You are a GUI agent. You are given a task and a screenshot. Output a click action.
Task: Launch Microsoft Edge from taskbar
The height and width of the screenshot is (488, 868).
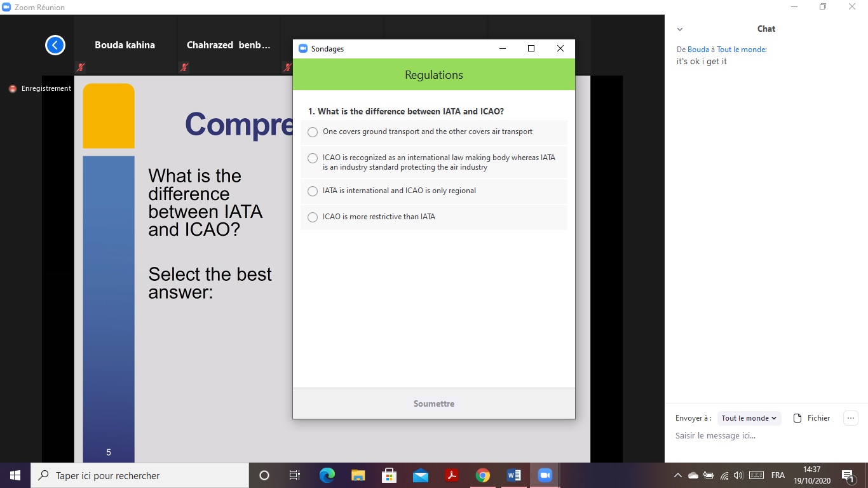point(327,475)
